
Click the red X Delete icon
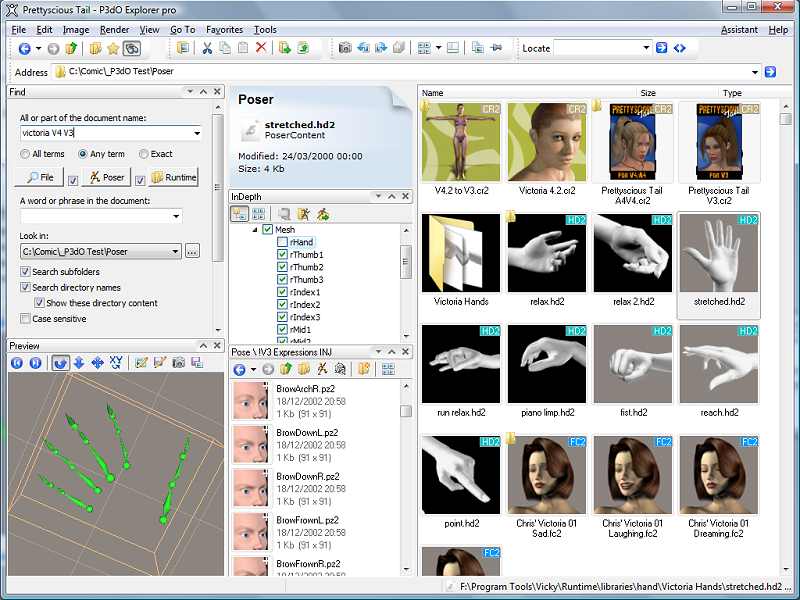pos(261,48)
